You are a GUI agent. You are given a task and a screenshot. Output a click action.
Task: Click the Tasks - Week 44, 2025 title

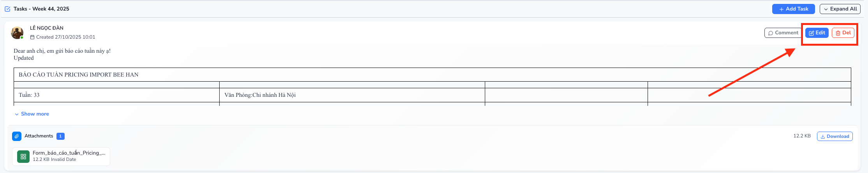pos(41,9)
